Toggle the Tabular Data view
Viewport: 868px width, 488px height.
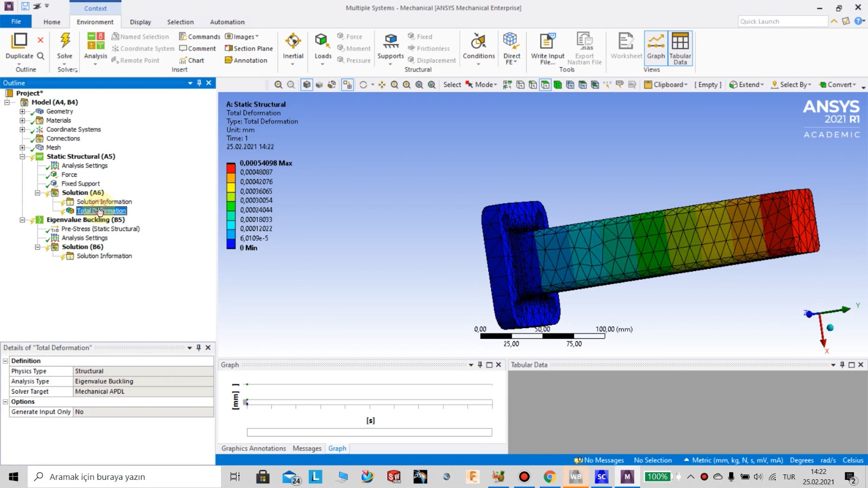click(680, 48)
